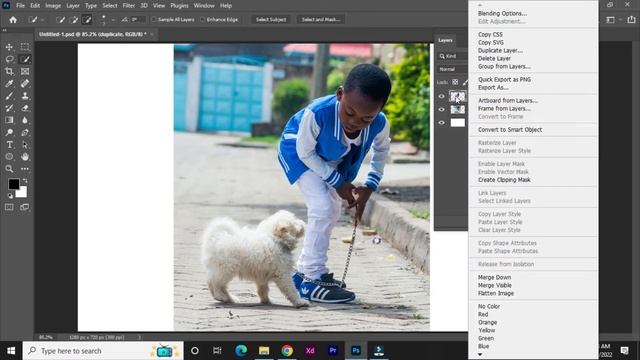Open the Select menu
Viewport: 640px width, 360px height.
click(x=110, y=6)
